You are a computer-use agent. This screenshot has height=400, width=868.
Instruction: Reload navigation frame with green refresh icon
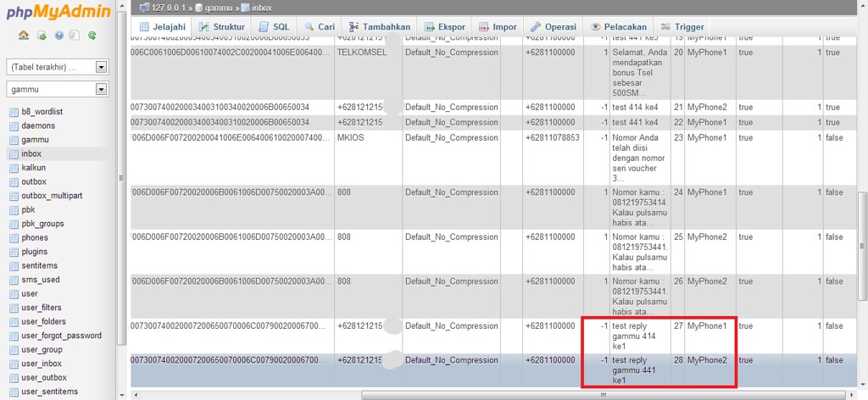(92, 36)
